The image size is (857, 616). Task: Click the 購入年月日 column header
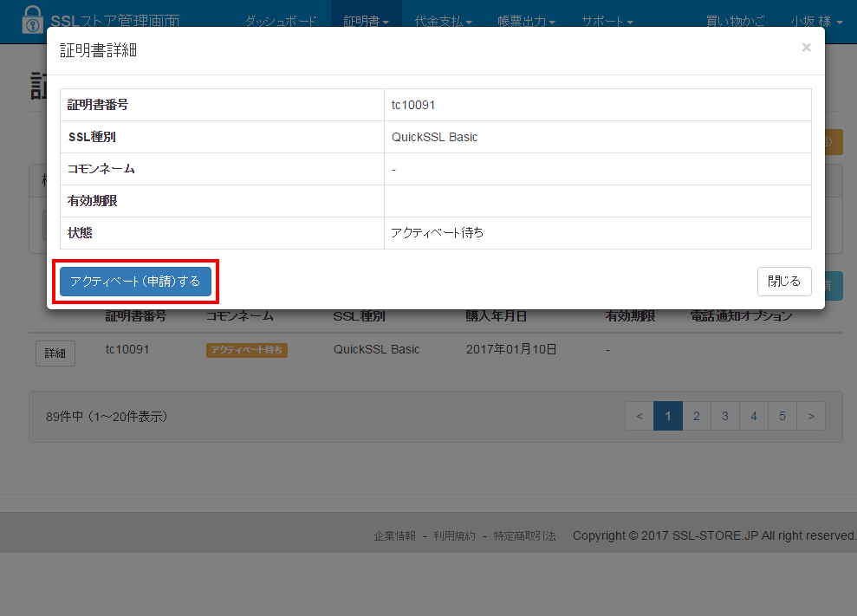(x=497, y=316)
